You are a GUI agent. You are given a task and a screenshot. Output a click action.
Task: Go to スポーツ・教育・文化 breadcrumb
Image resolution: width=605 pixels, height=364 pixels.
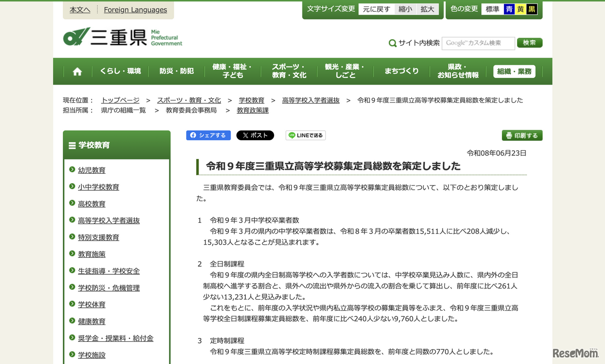[189, 100]
